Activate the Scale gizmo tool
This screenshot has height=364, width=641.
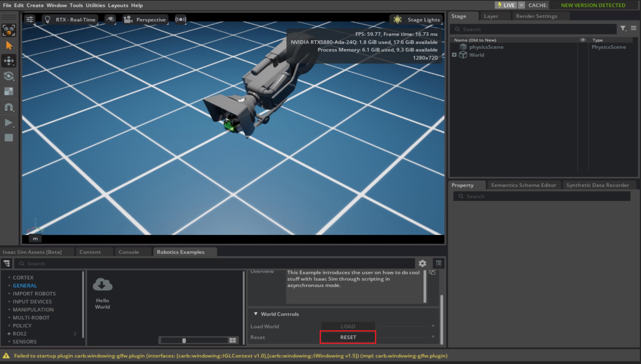(x=9, y=91)
